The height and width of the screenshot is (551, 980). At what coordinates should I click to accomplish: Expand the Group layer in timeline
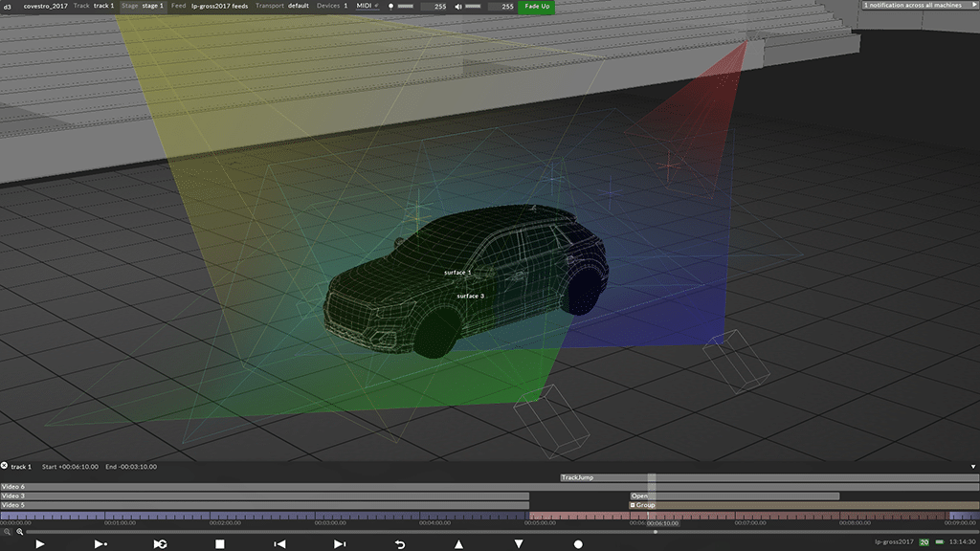click(x=633, y=505)
